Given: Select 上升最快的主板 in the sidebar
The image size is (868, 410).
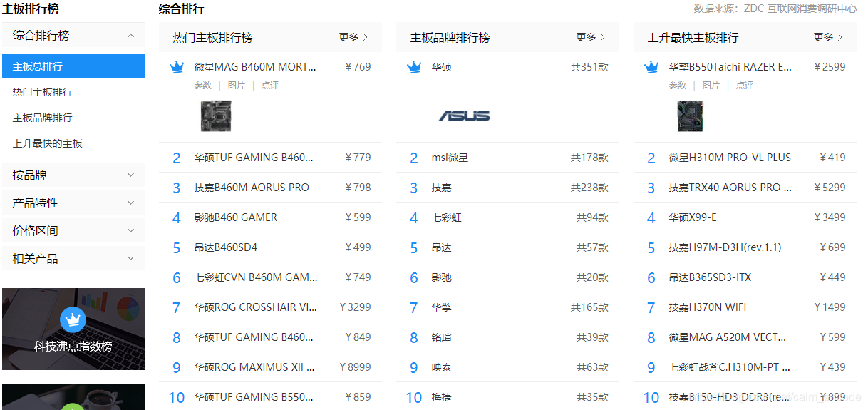Looking at the screenshot, I should (x=48, y=143).
